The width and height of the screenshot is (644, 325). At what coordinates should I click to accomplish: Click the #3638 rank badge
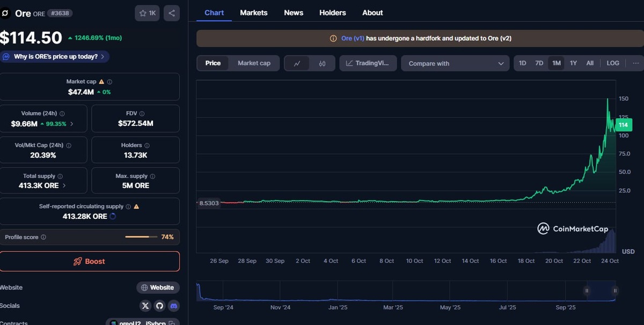coord(60,13)
